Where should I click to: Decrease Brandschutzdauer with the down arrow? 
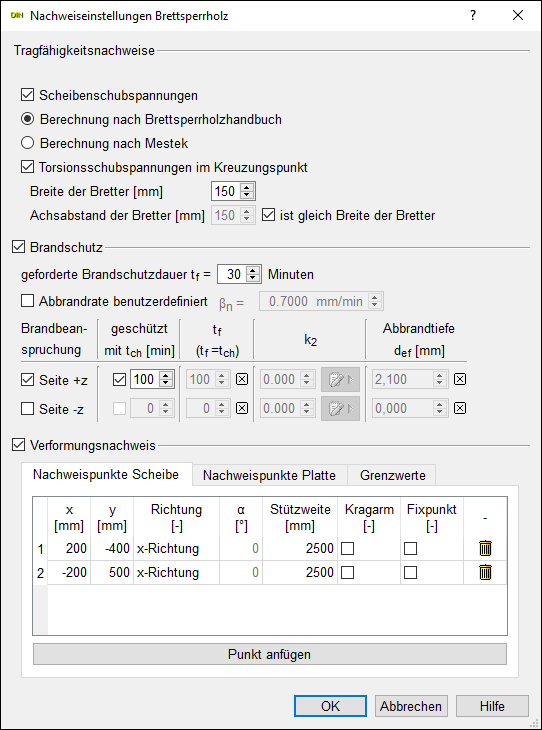(253, 278)
